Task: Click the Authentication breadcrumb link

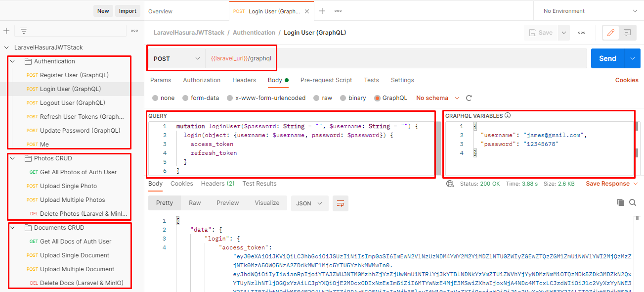Action: click(254, 33)
